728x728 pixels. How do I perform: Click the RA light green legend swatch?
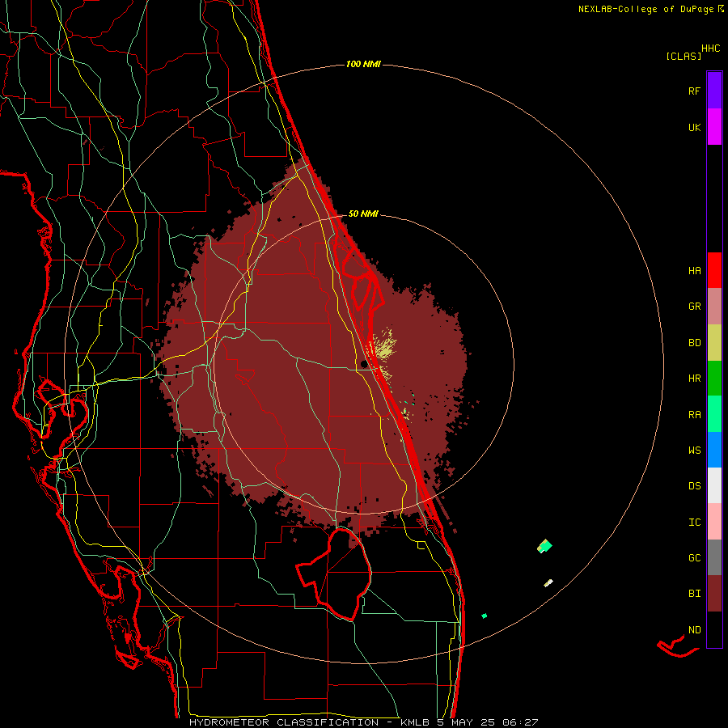[x=714, y=414]
